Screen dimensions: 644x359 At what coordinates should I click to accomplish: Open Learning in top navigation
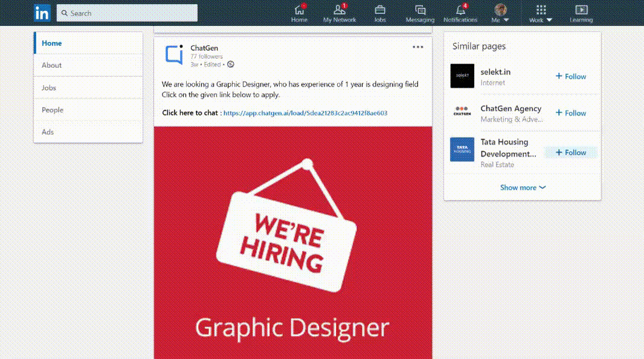click(x=581, y=13)
